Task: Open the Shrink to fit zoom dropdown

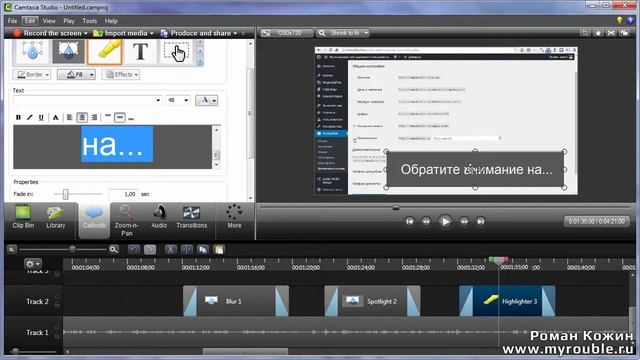Action: [342, 33]
